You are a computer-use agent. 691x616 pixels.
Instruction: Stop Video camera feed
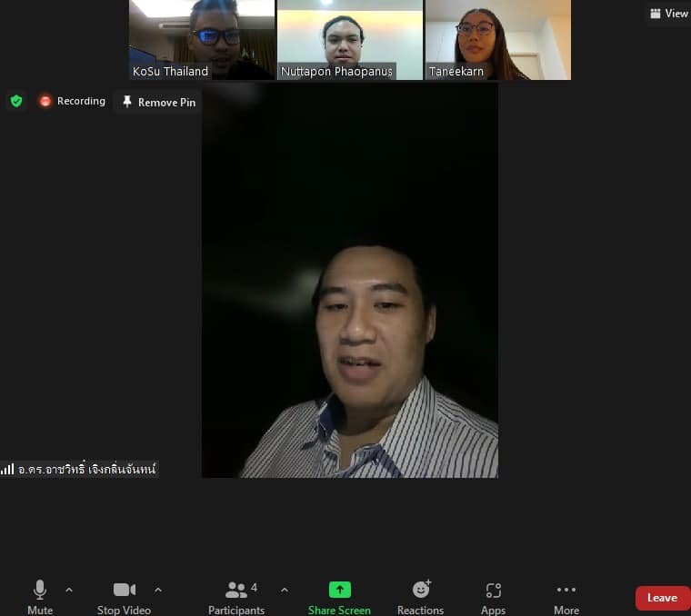pos(124,596)
